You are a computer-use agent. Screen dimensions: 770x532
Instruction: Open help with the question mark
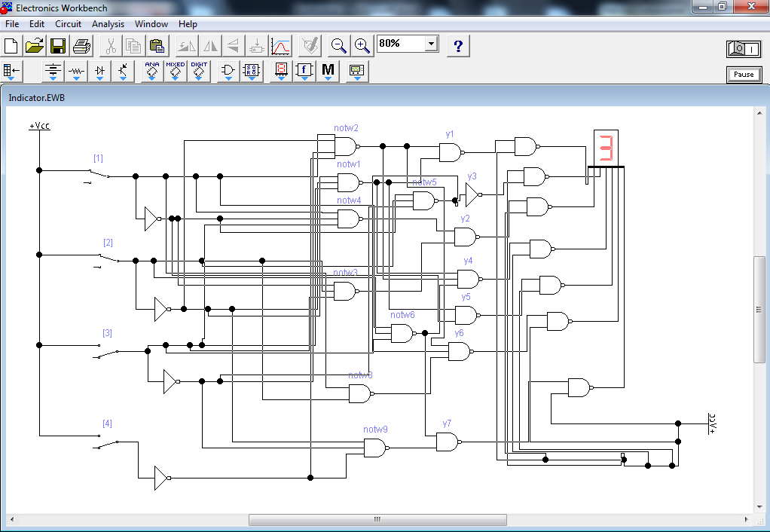458,46
